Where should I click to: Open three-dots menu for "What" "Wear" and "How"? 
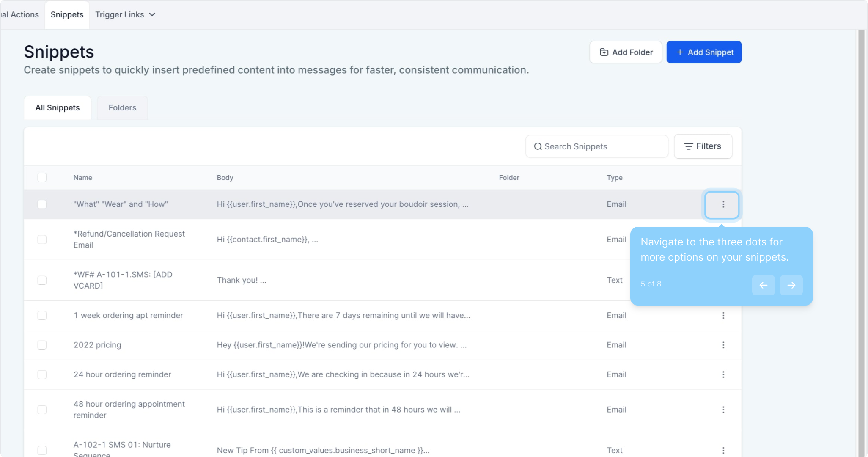(x=723, y=205)
